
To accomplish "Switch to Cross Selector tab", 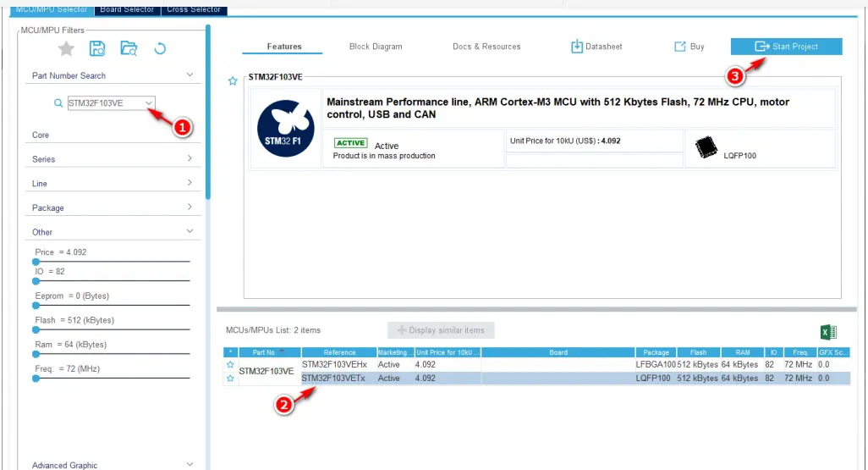I will pos(194,8).
